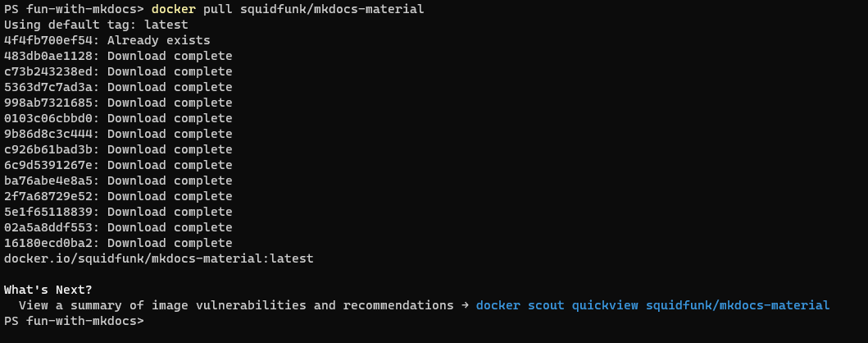The image size is (868, 343).
Task: Click layer ID 0103c06cbbd0
Action: pyautogui.click(x=51, y=118)
